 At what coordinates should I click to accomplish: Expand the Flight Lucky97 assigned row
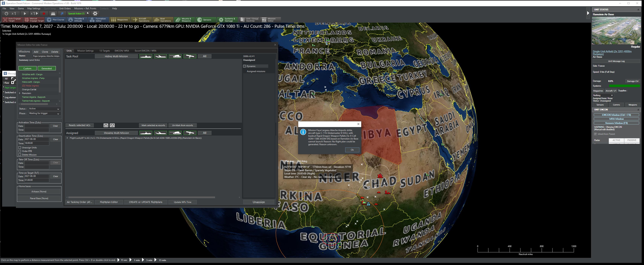(67, 138)
